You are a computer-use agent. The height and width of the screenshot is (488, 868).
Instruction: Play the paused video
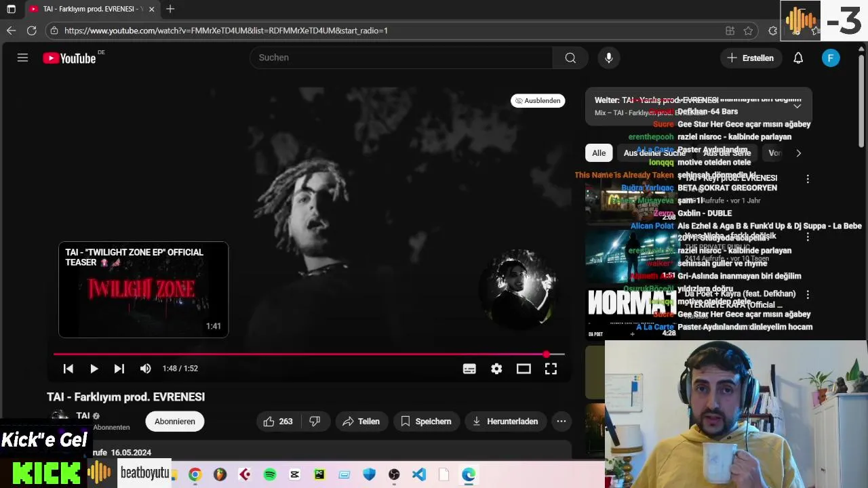click(94, 369)
